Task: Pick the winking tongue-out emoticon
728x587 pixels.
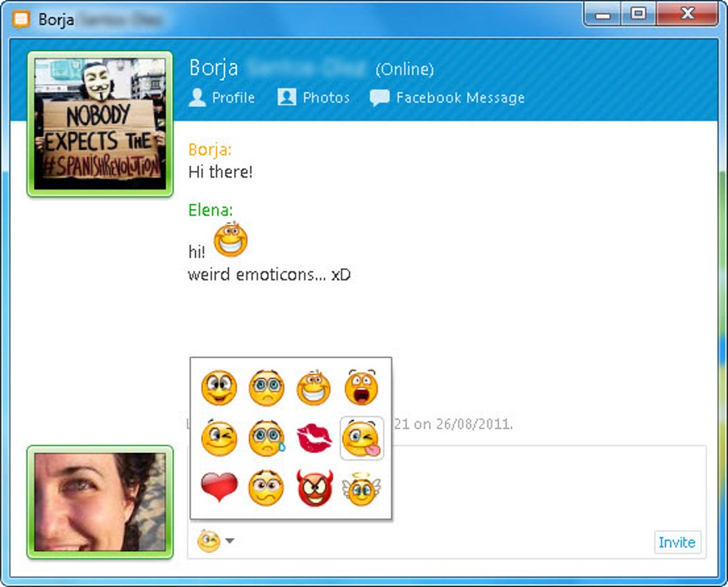Action: click(x=362, y=438)
